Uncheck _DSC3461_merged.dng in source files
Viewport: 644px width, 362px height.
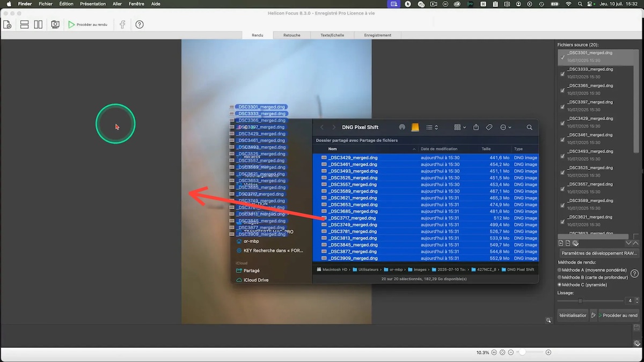point(562,139)
